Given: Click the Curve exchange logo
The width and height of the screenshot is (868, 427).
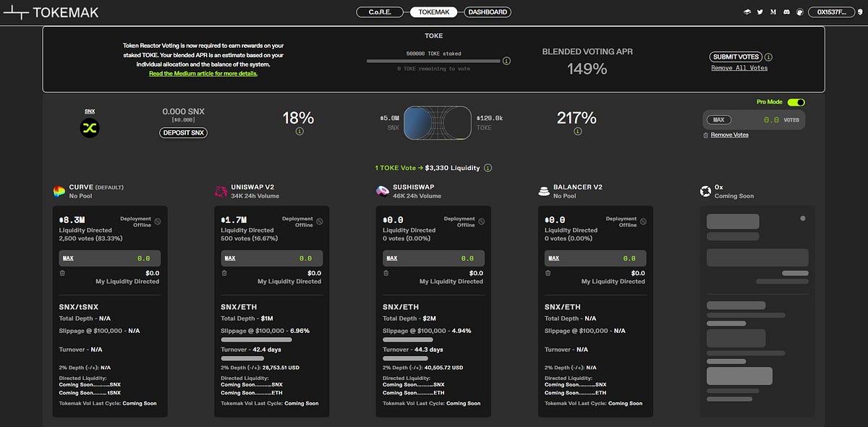Looking at the screenshot, I should click(59, 191).
